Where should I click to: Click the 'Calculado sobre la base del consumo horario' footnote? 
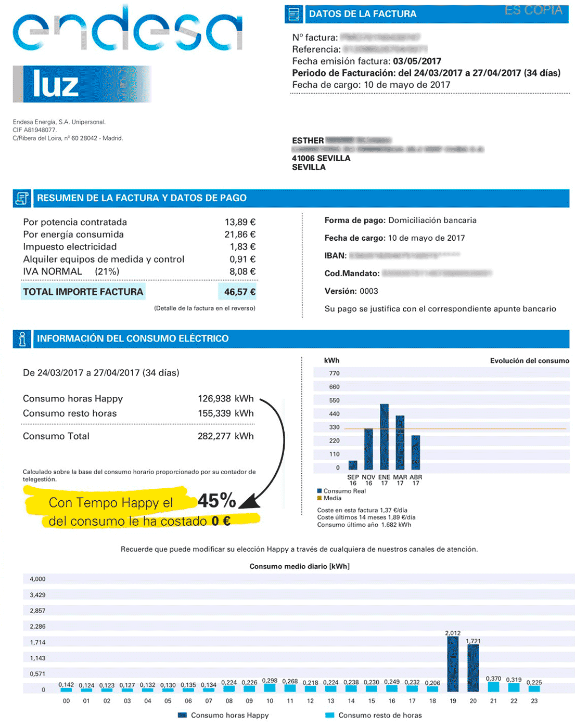tap(139, 475)
